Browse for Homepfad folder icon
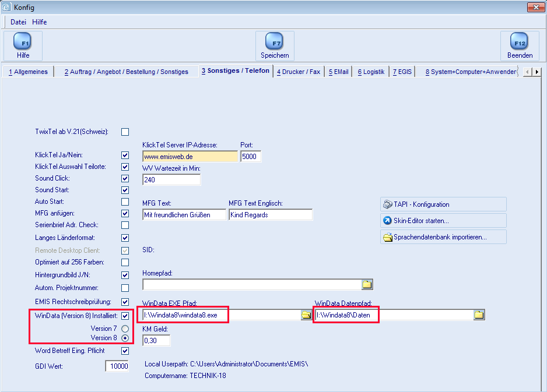Image resolution: width=547 pixels, height=392 pixels. (x=367, y=284)
